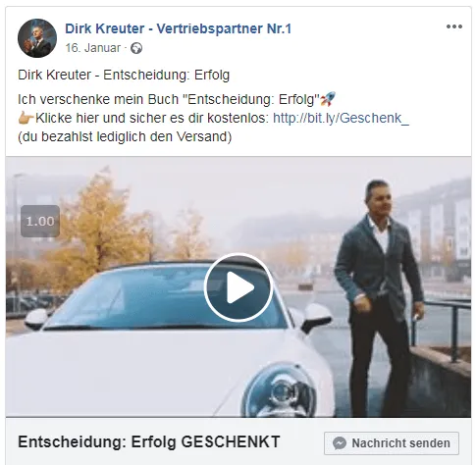Open Dirk Kreuter's round profile picture
The image size is (476, 465).
[37, 38]
